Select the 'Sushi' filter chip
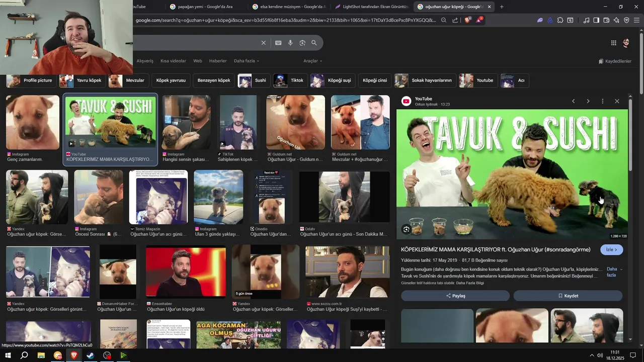644x362 pixels. pyautogui.click(x=254, y=80)
